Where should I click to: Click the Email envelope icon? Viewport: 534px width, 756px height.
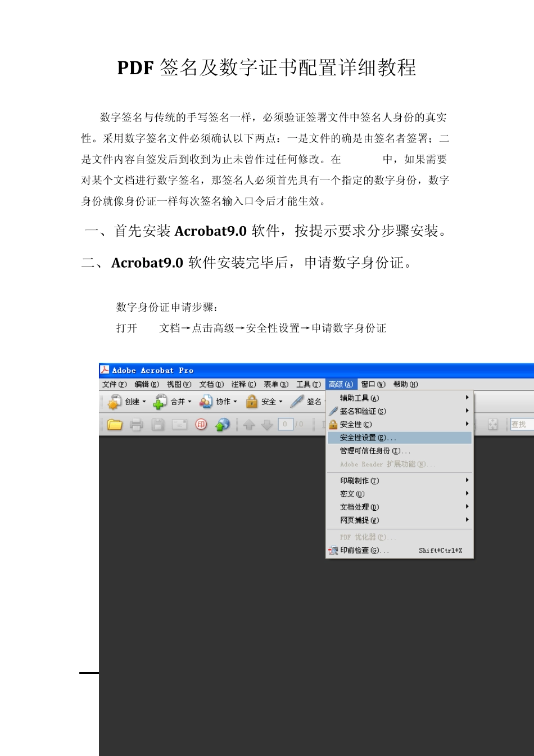point(179,425)
